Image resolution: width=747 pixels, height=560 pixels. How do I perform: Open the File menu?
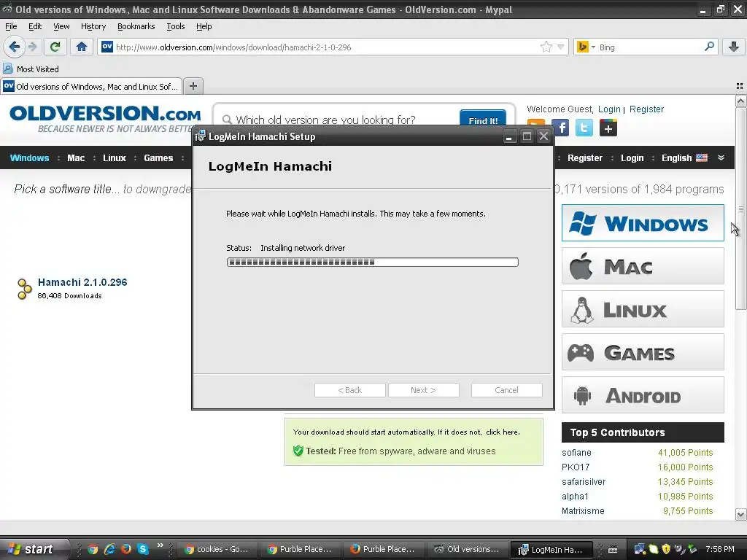pyautogui.click(x=11, y=26)
